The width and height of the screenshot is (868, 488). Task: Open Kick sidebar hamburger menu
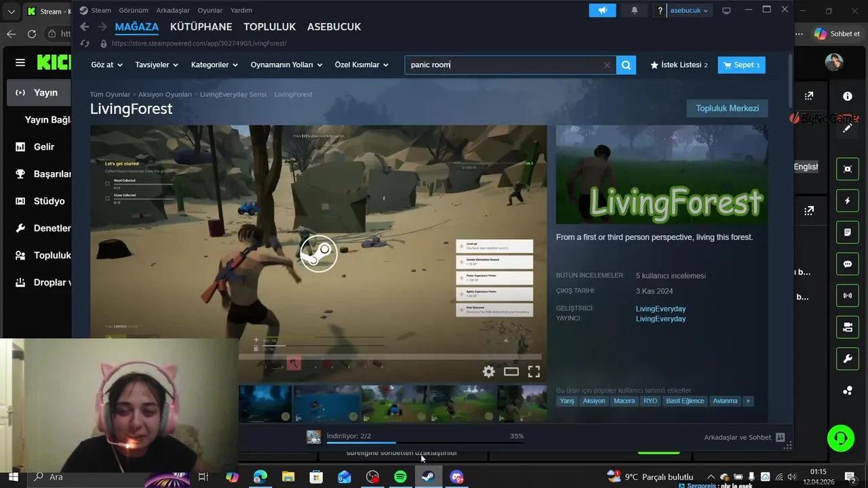tap(20, 62)
